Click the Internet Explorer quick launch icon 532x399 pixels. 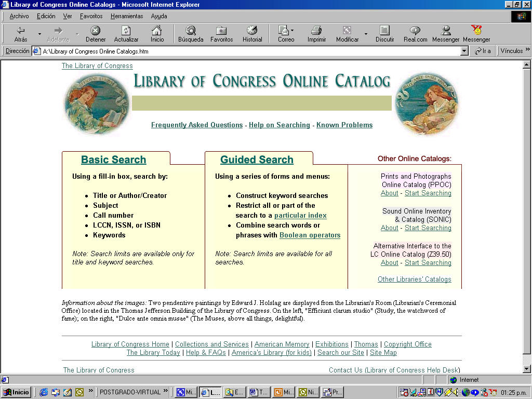pos(44,392)
